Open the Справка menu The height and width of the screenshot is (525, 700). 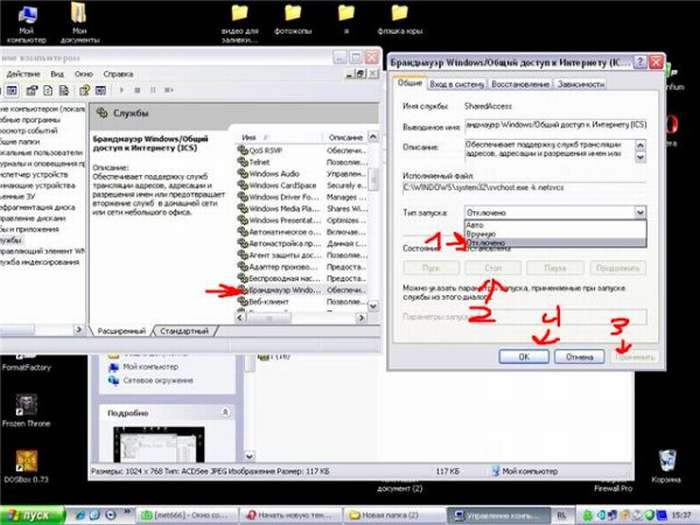pyautogui.click(x=118, y=74)
